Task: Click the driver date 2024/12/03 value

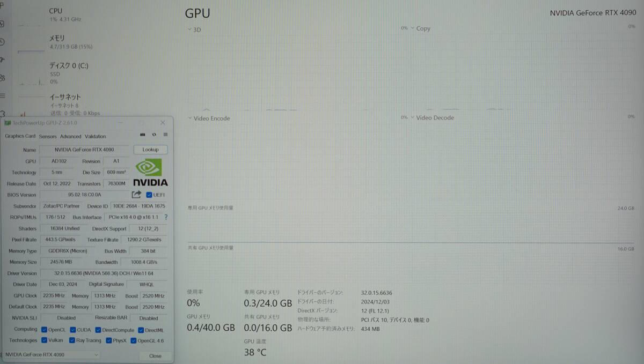Action: pyautogui.click(x=375, y=302)
